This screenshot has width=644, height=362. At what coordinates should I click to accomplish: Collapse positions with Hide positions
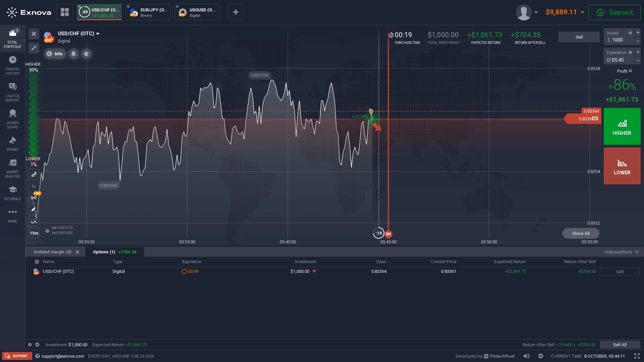pos(622,252)
